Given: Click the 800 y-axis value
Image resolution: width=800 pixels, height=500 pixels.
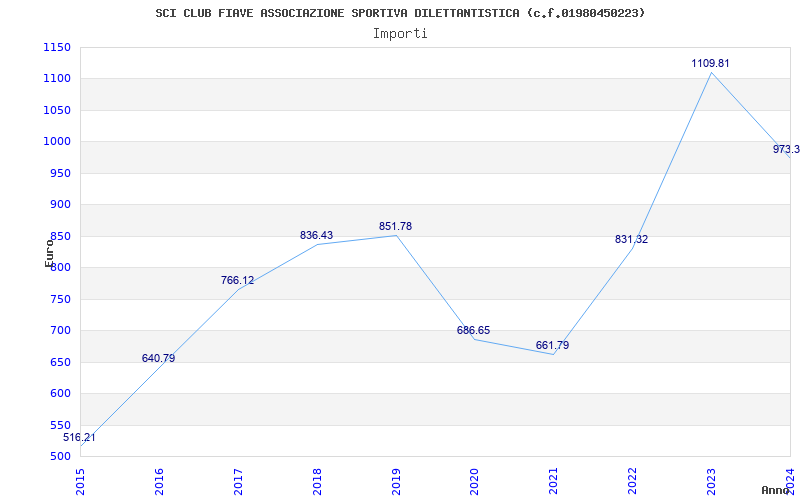Looking at the screenshot, I should point(60,267).
